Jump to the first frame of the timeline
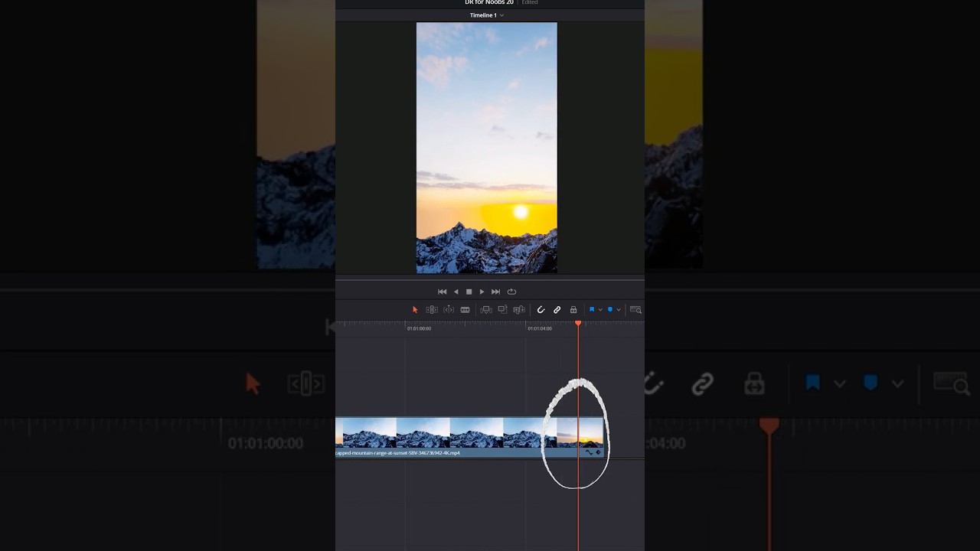The image size is (980, 551). (442, 292)
